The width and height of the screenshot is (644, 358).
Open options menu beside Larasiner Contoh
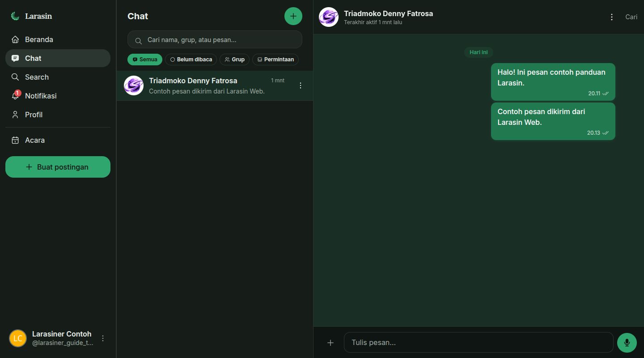(103, 338)
